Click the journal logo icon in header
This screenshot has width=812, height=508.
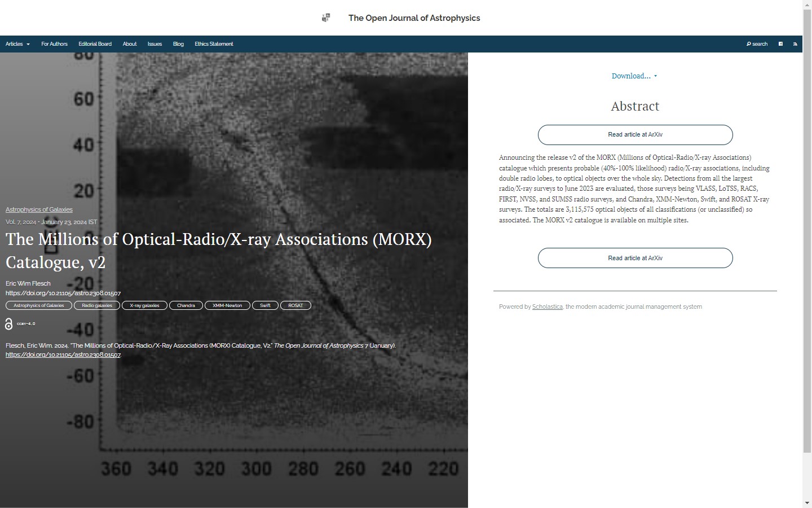click(x=326, y=18)
